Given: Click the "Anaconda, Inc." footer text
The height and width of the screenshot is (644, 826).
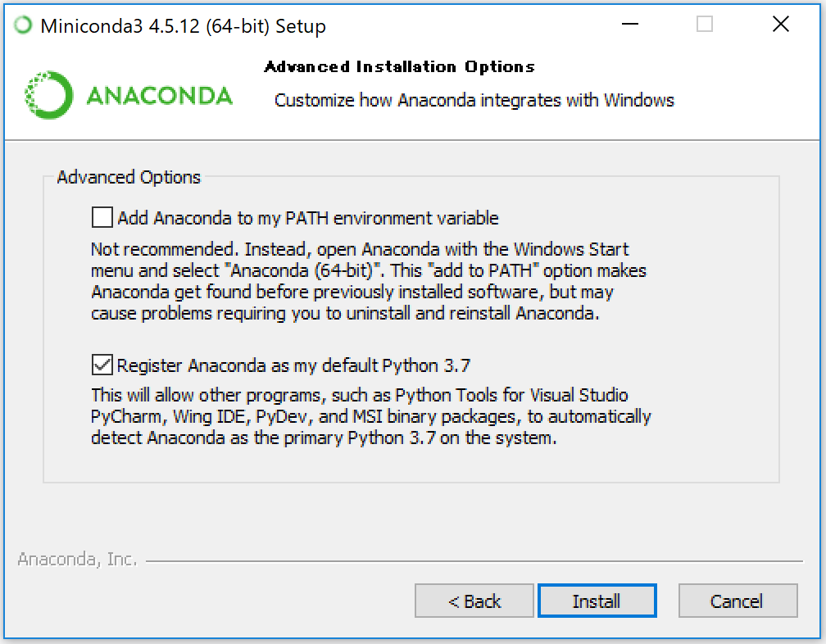Looking at the screenshot, I should pos(77,560).
